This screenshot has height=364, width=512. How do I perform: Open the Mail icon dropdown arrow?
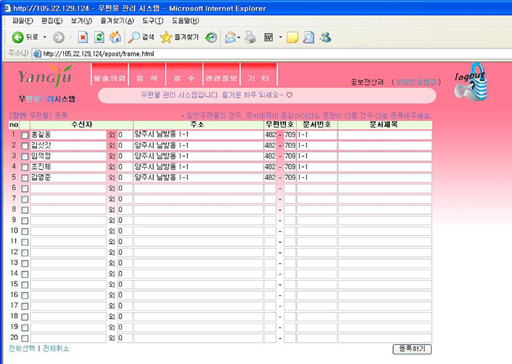239,38
